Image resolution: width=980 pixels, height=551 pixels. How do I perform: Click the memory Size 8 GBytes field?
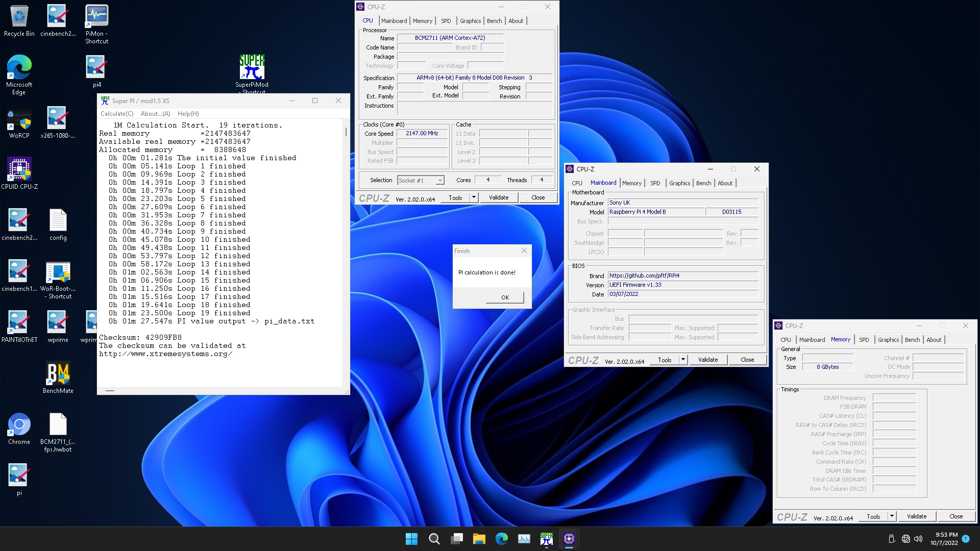coord(827,367)
